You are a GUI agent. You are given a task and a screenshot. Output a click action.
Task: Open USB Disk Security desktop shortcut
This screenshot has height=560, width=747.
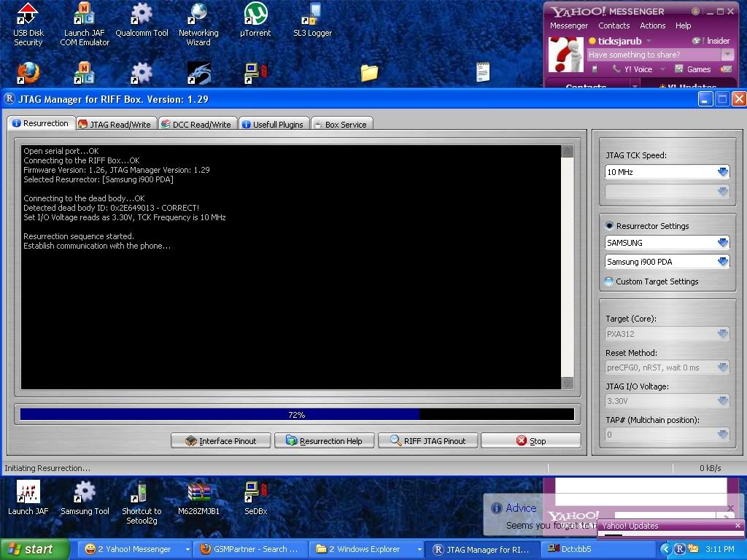click(x=28, y=24)
